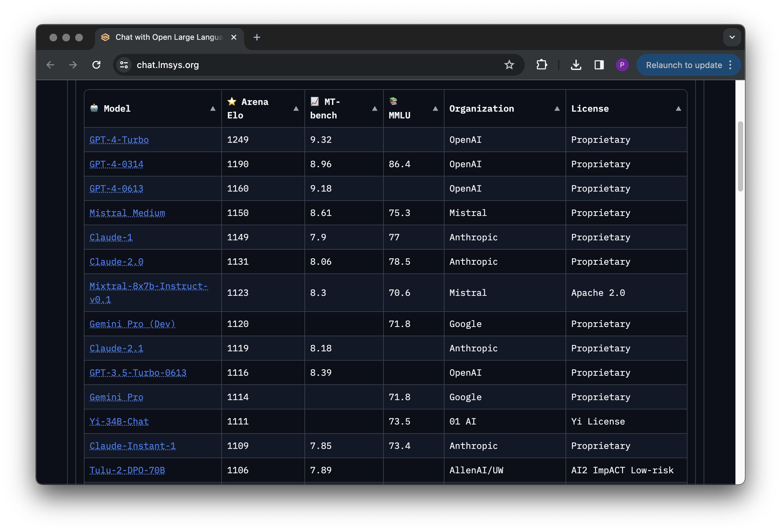Image resolution: width=781 pixels, height=532 pixels.
Task: Sort table using MT-bench arrow
Action: coord(374,108)
